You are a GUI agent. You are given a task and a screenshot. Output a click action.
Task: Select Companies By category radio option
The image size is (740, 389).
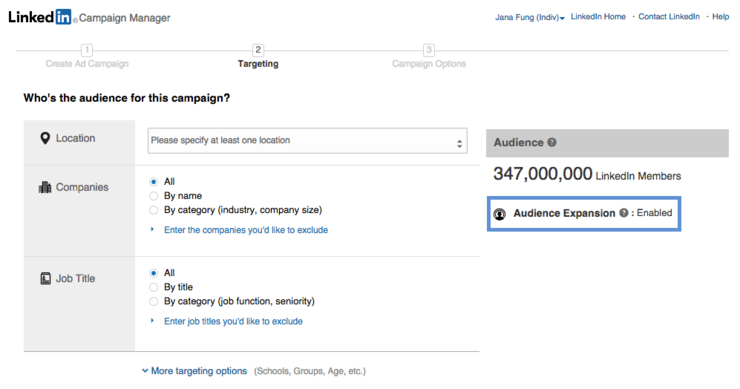point(153,210)
